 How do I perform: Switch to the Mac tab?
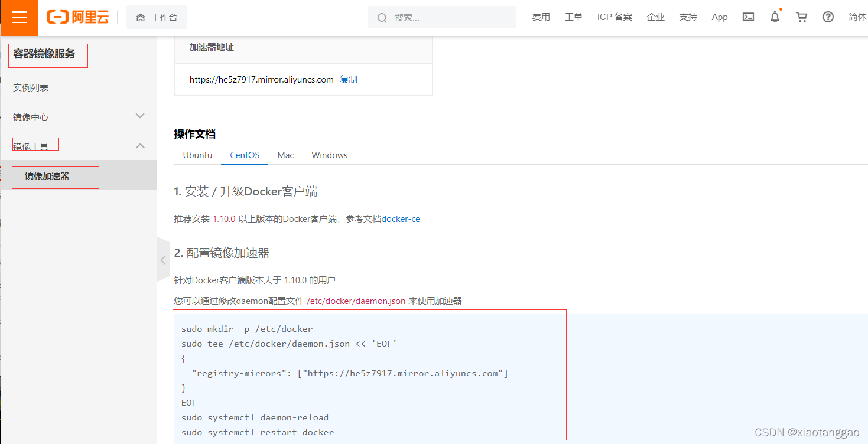(x=285, y=155)
